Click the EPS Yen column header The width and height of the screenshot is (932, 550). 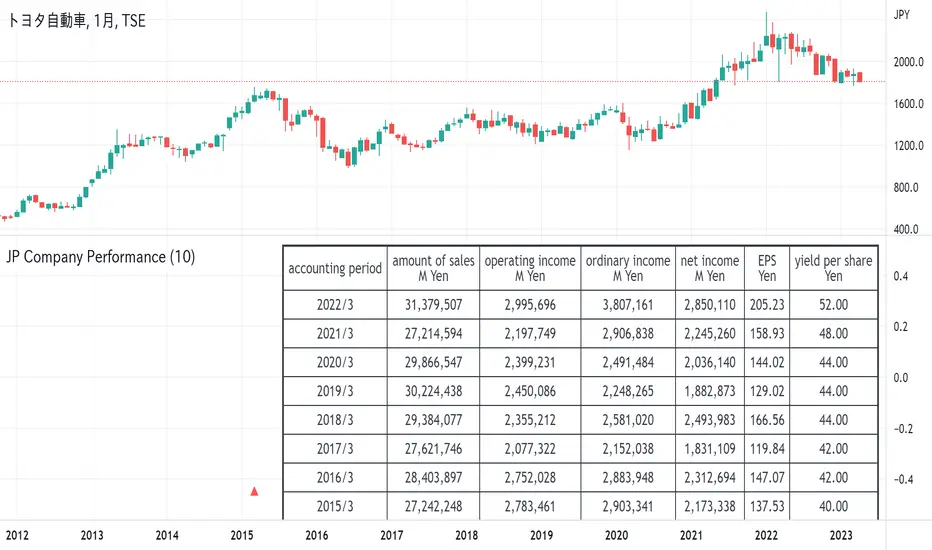(x=767, y=268)
